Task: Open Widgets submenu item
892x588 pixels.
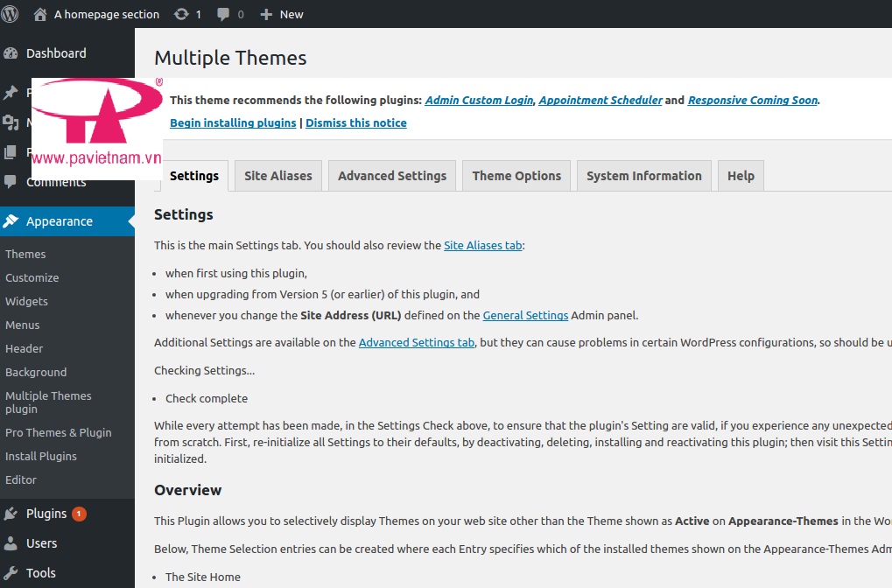Action: tap(26, 301)
